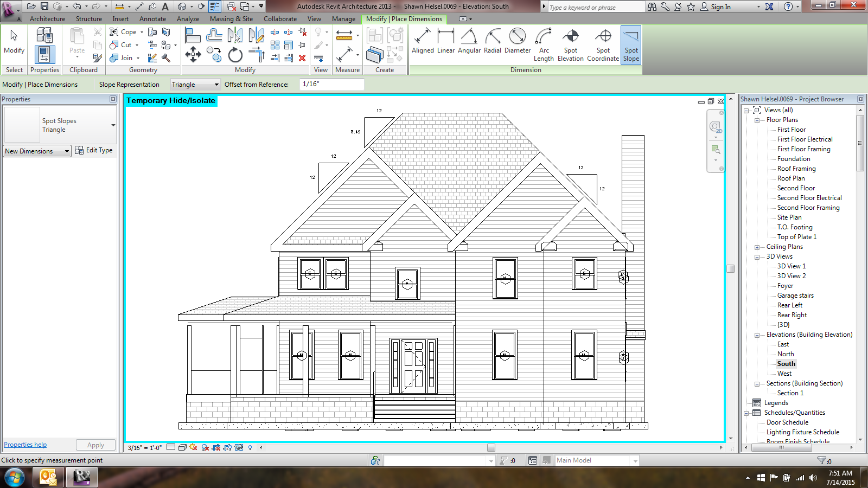Open Slope Representation dropdown showing Triangle

(x=195, y=85)
